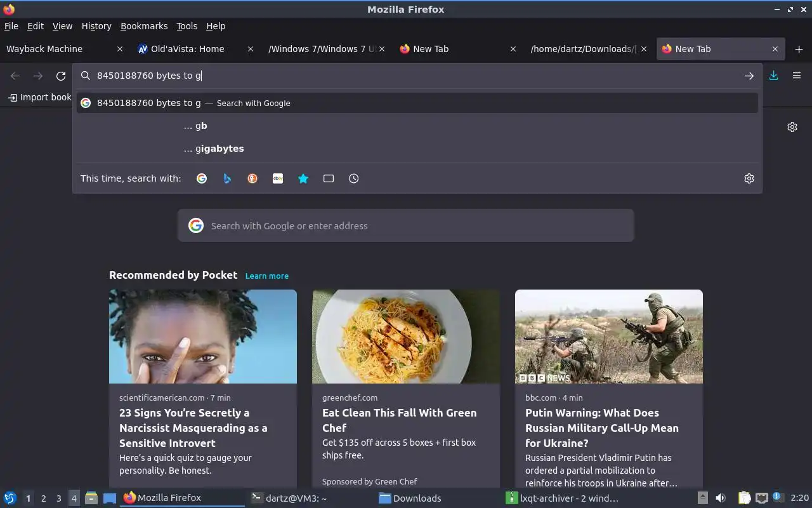Close the /home/dartz/Downloads/ tab
This screenshot has height=508, width=812.
(x=644, y=49)
